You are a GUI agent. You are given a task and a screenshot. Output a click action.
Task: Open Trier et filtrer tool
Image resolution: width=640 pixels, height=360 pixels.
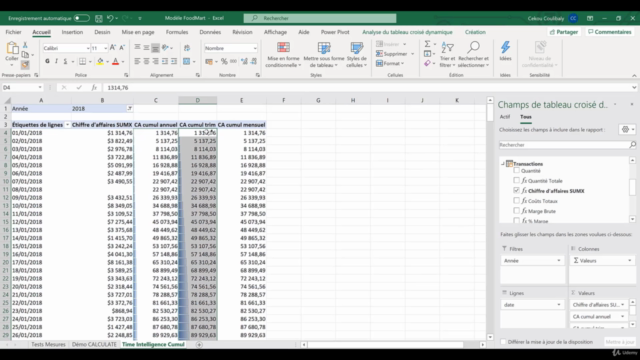pyautogui.click(x=447, y=54)
